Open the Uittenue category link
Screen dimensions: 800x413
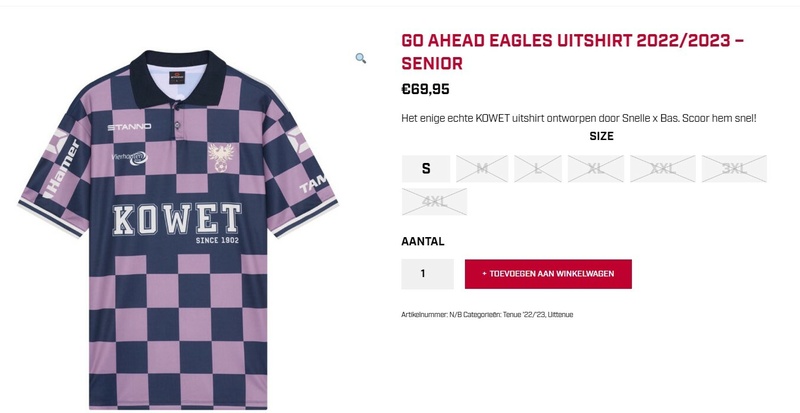point(558,314)
